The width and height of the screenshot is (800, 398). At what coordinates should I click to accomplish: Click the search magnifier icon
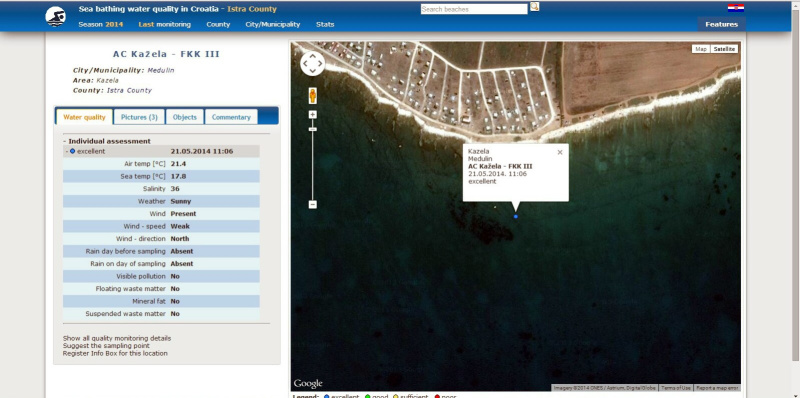(x=534, y=7)
